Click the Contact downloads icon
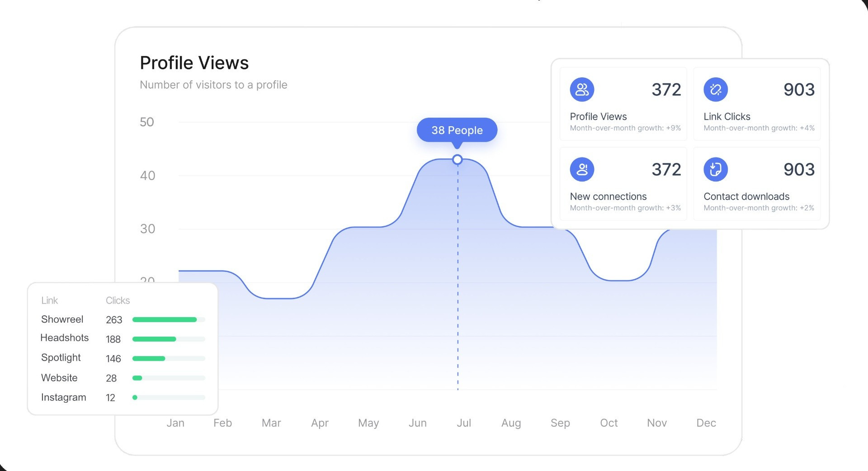This screenshot has width=868, height=471. tap(716, 170)
